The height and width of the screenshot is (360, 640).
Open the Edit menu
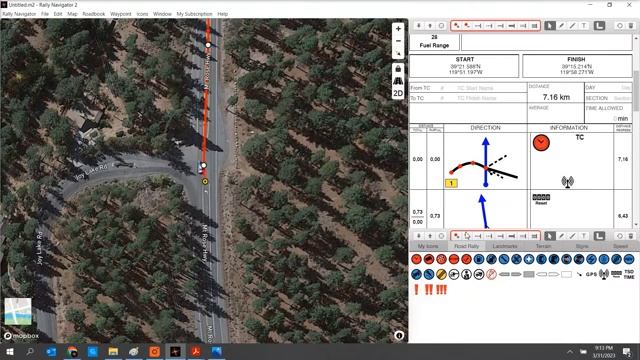[x=58, y=14]
